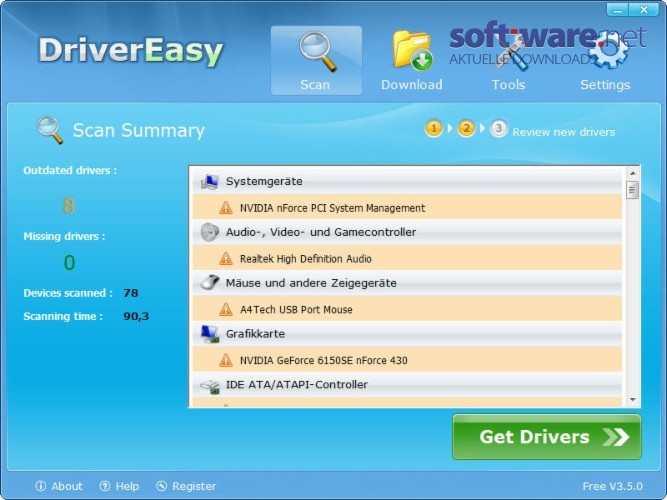Click the Grafikkarte monitor icon

[210, 334]
